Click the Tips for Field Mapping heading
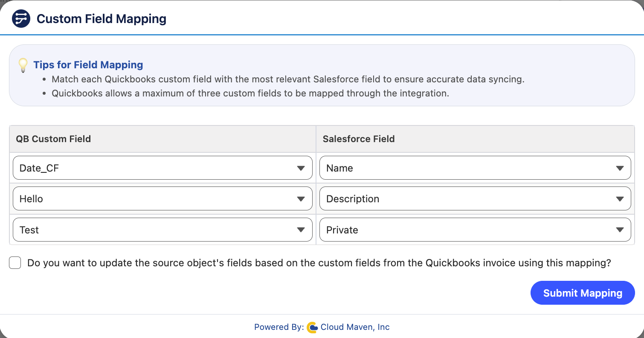This screenshot has height=338, width=644. pyautogui.click(x=88, y=65)
